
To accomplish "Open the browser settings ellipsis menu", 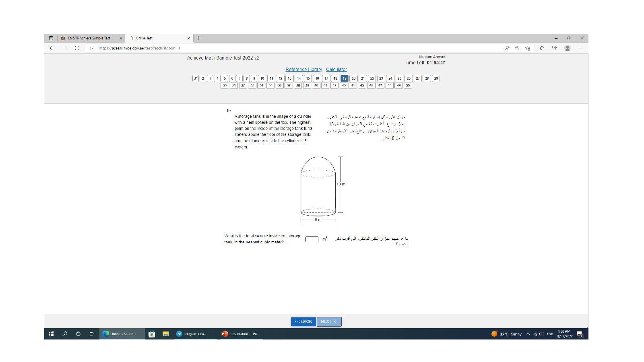I will point(580,48).
